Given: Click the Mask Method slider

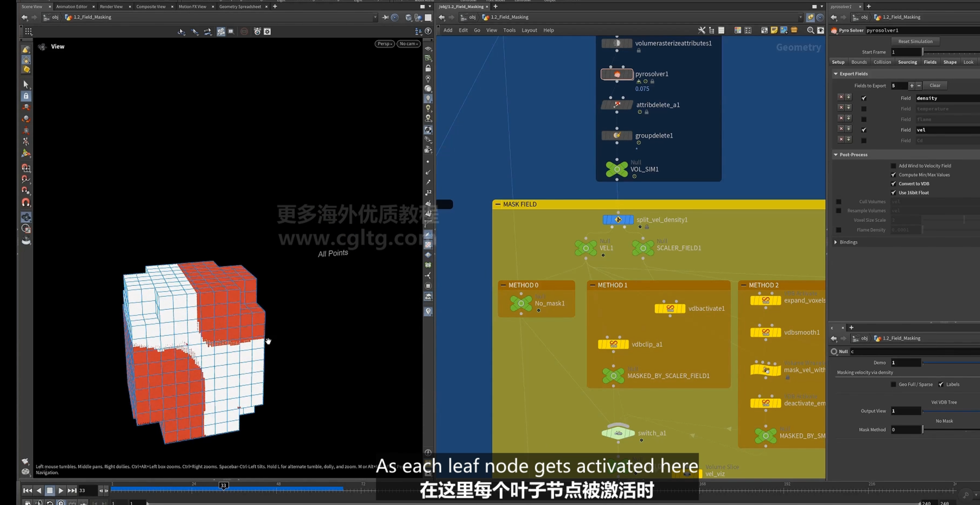Looking at the screenshot, I should coord(951,430).
